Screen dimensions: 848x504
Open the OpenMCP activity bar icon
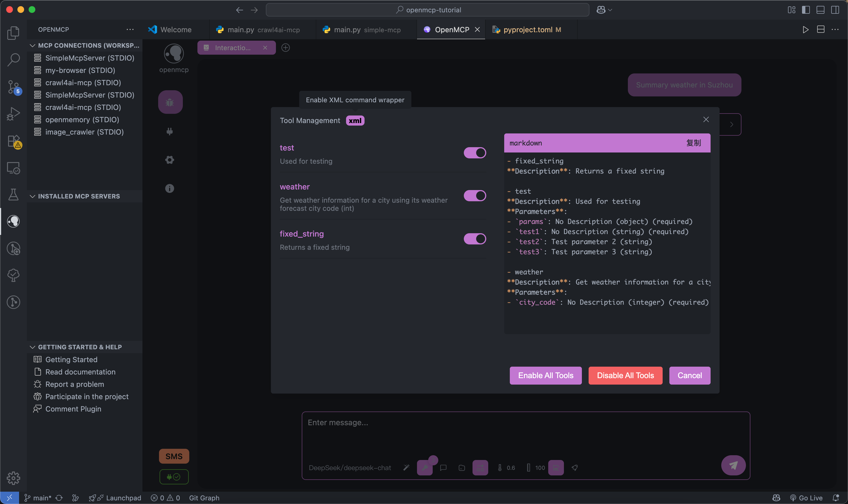(x=13, y=221)
